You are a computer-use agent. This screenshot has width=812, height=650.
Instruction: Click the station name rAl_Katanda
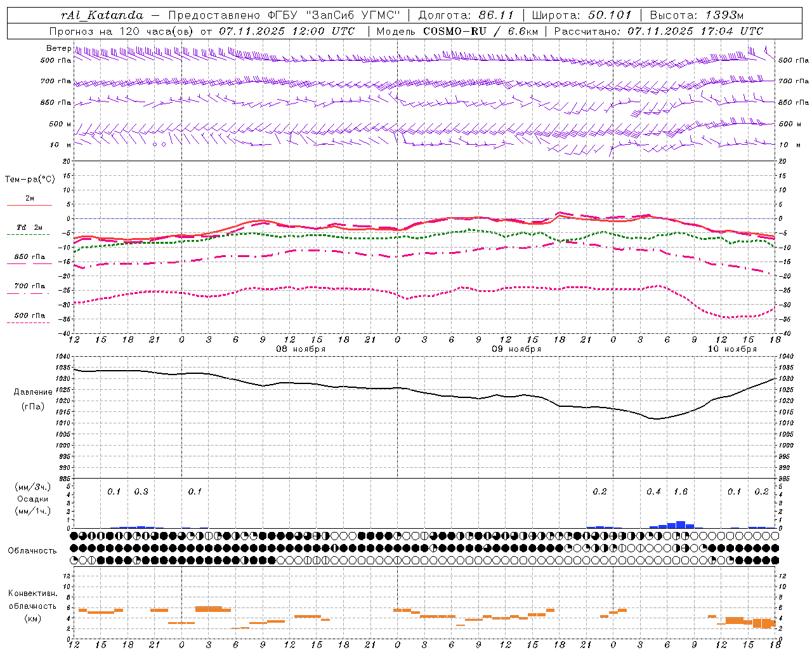(102, 15)
